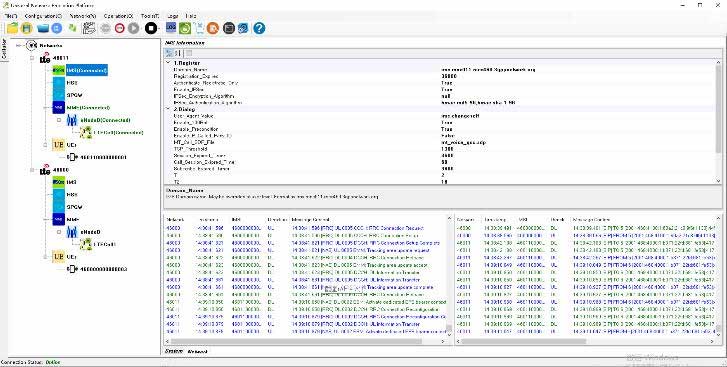Click the yellow open-folder toolbar icon
This screenshot has width=727, height=367.
[x=12, y=28]
